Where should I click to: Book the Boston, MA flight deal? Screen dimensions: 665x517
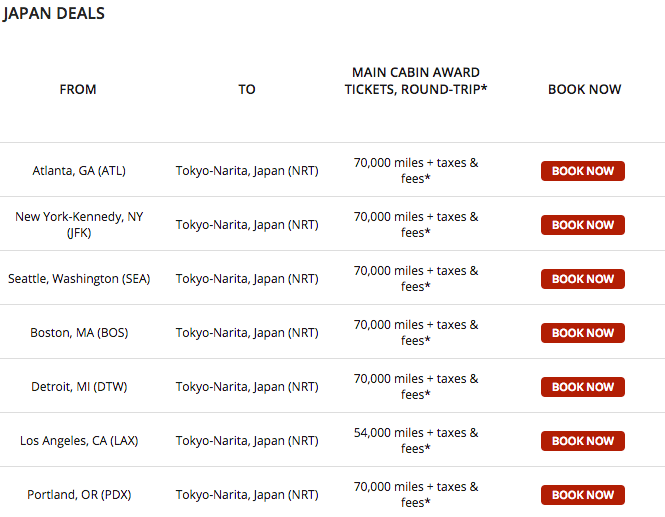[583, 333]
